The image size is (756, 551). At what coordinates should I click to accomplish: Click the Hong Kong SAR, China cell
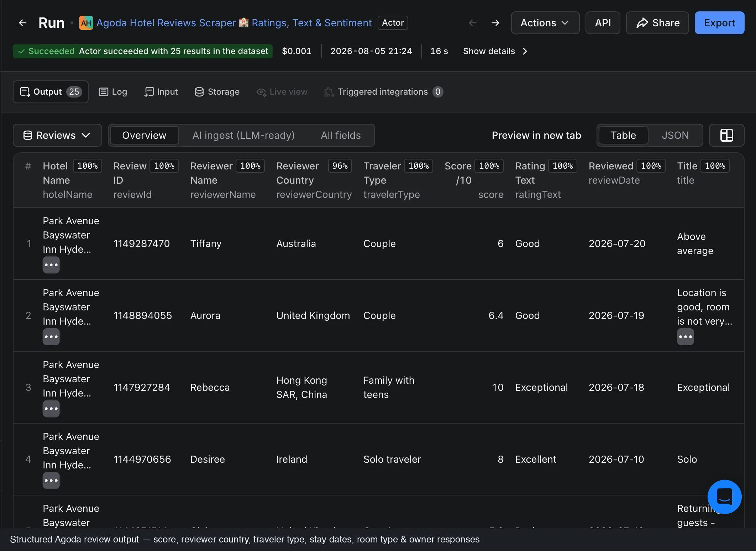[302, 387]
